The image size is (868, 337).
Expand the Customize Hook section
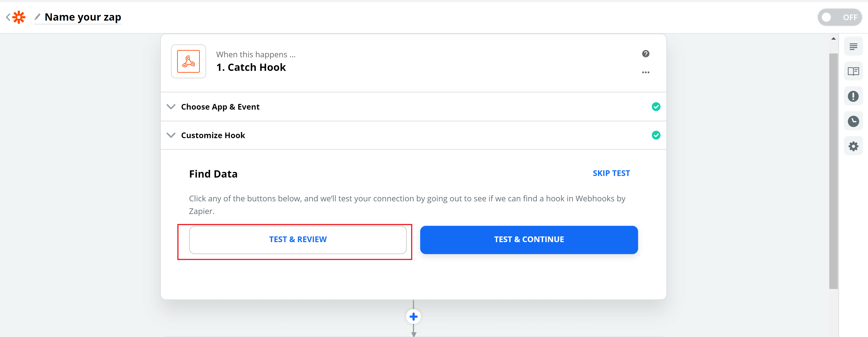click(413, 135)
